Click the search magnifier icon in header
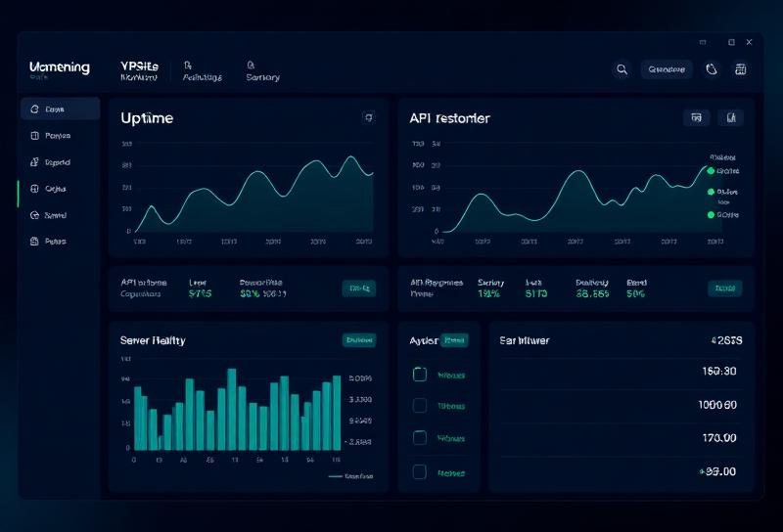Viewport: 783px width, 532px height. pos(622,69)
